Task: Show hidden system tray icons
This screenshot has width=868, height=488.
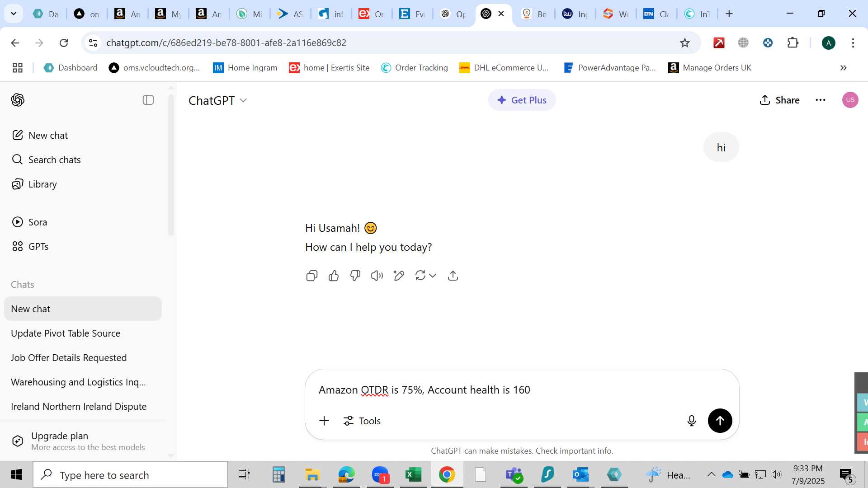Action: pos(711,474)
